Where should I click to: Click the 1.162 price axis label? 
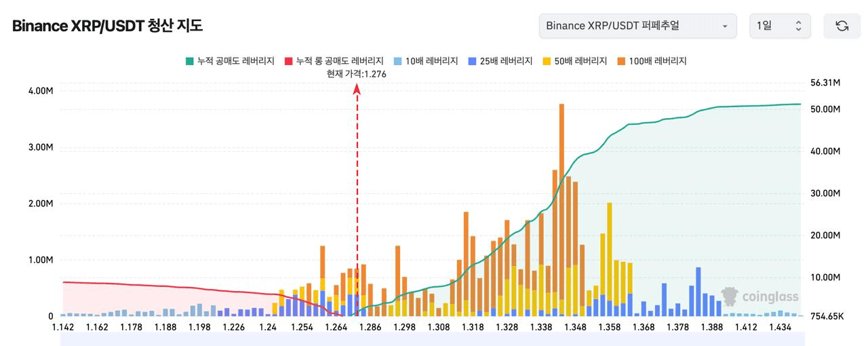(97, 327)
